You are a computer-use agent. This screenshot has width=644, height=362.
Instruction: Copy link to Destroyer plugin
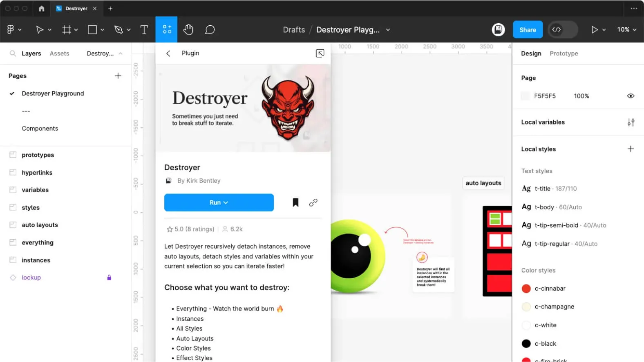click(x=313, y=202)
